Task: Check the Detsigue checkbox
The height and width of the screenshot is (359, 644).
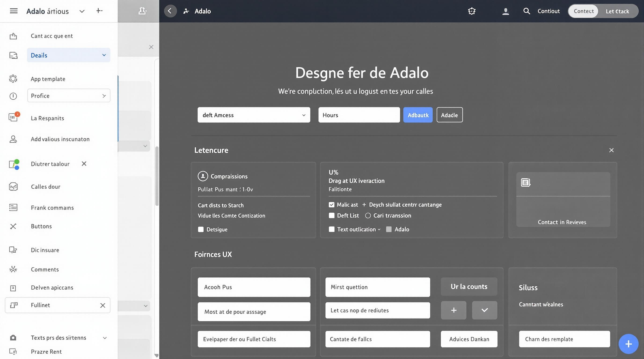Action: coord(201,229)
